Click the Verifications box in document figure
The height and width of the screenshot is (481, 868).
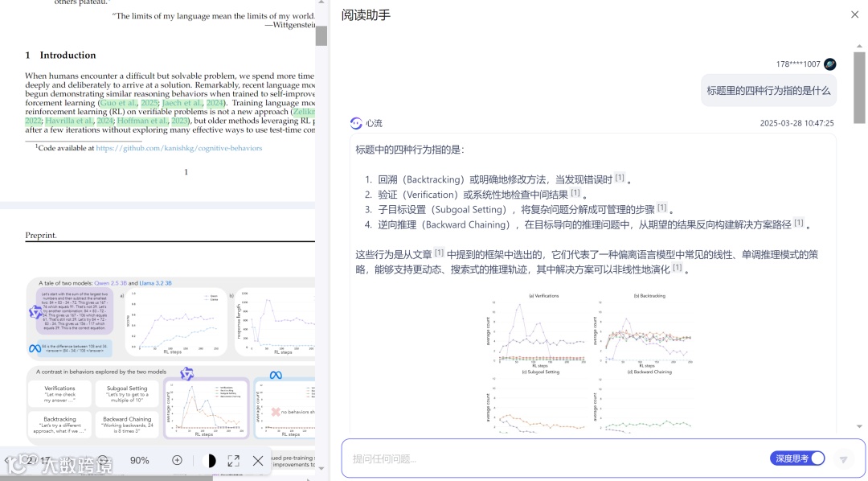tap(59, 394)
